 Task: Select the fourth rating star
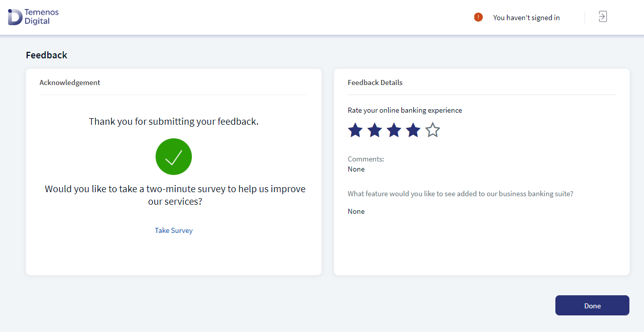413,130
